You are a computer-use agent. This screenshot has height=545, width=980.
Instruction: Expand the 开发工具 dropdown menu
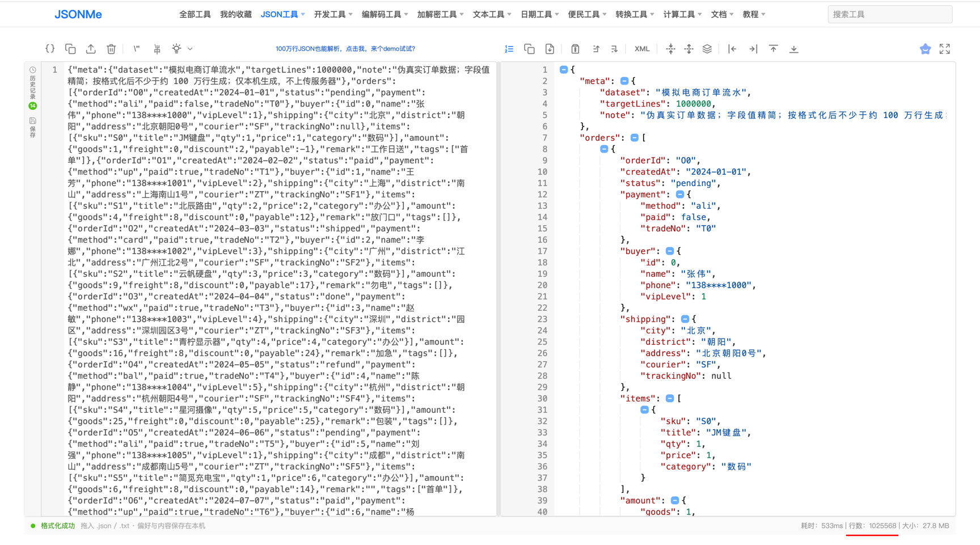333,14
